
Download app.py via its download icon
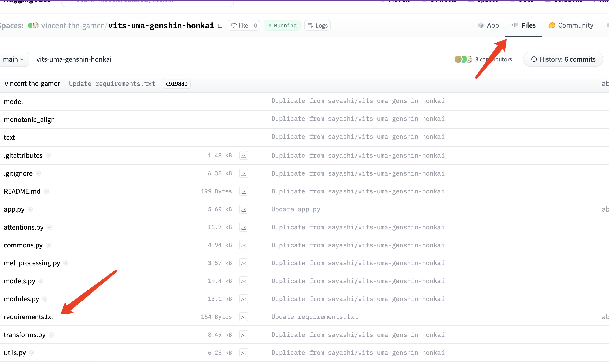(x=244, y=209)
